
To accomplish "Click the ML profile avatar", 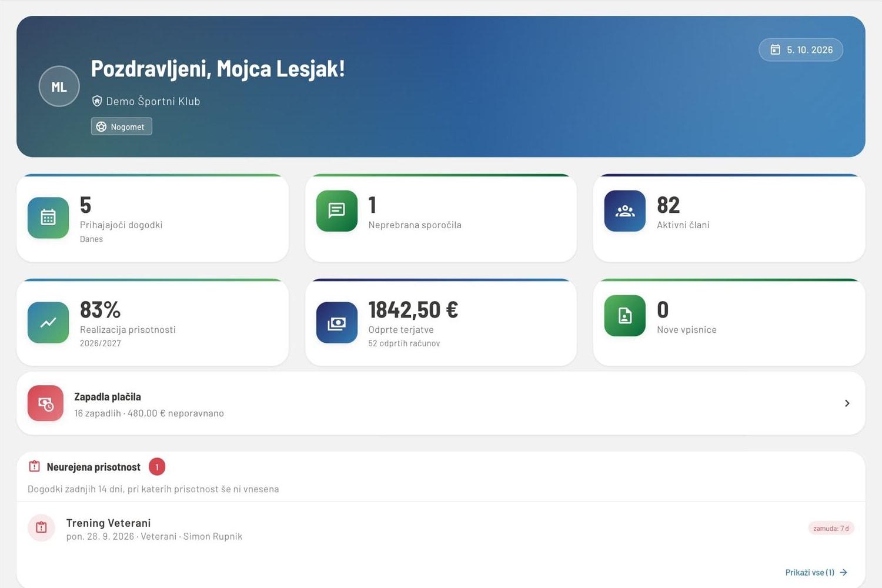I will point(59,86).
